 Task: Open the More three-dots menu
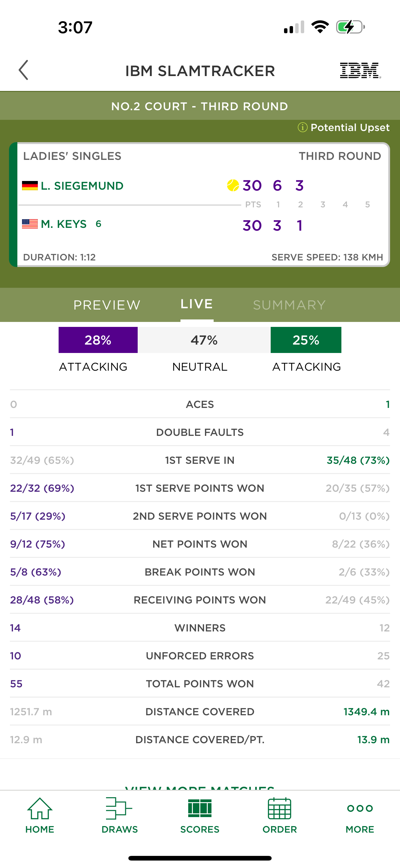[x=360, y=808]
